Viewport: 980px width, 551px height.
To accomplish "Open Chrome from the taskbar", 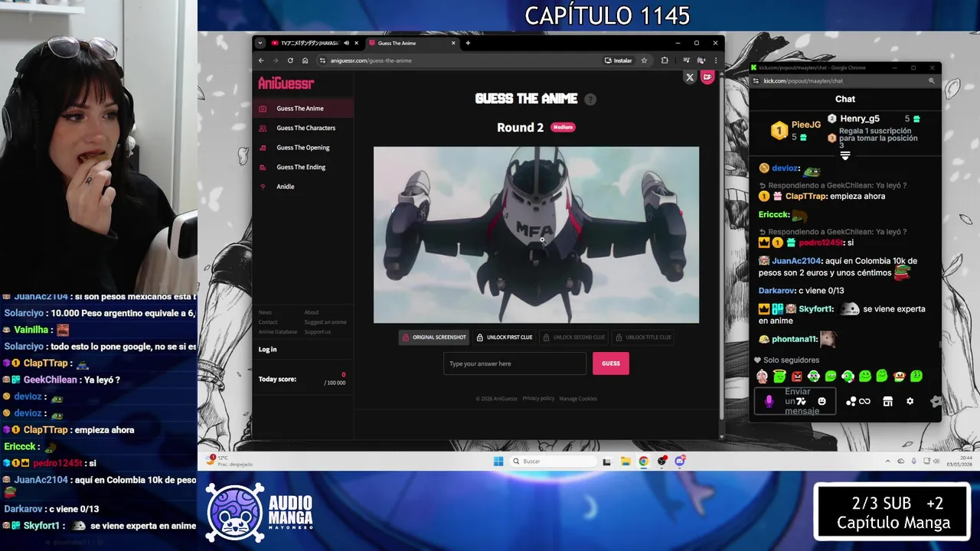I will coord(643,461).
